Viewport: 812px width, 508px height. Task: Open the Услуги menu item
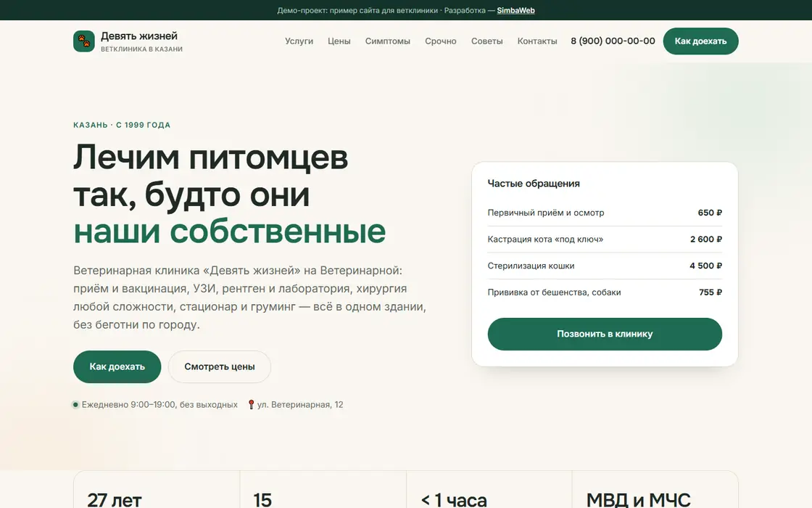299,41
